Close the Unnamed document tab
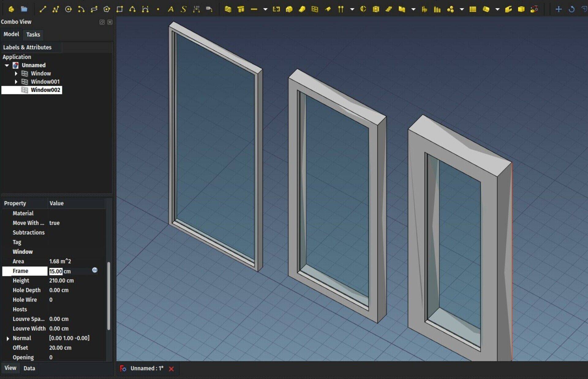Screen dimensions: 588x379 [x=171, y=369]
